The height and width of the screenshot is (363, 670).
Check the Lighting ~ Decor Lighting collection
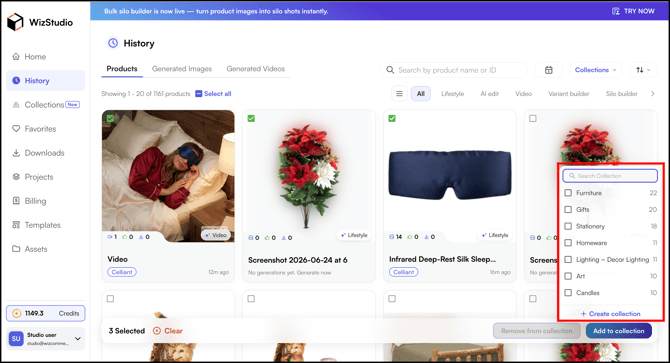[x=568, y=259]
